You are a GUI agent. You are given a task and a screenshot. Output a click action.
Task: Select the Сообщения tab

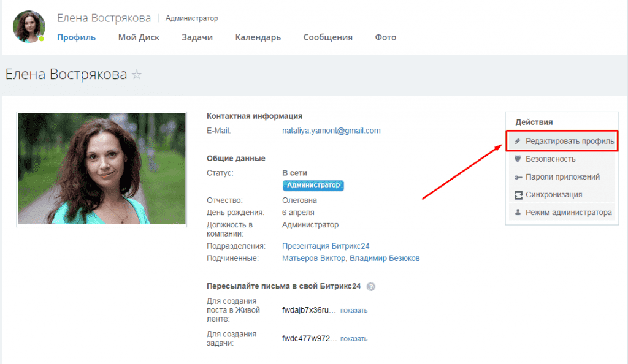(x=327, y=37)
